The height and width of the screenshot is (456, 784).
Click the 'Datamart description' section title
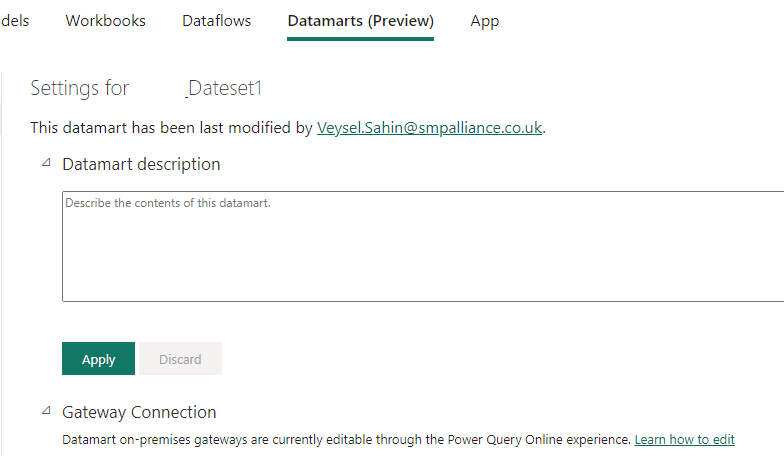142,164
